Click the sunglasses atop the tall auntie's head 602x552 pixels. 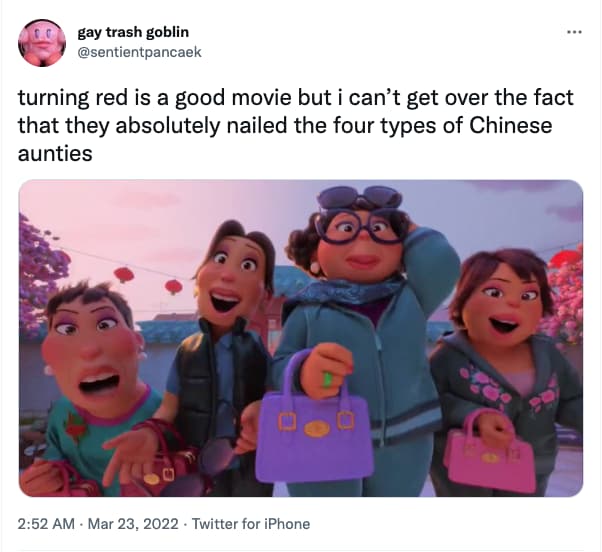(359, 198)
